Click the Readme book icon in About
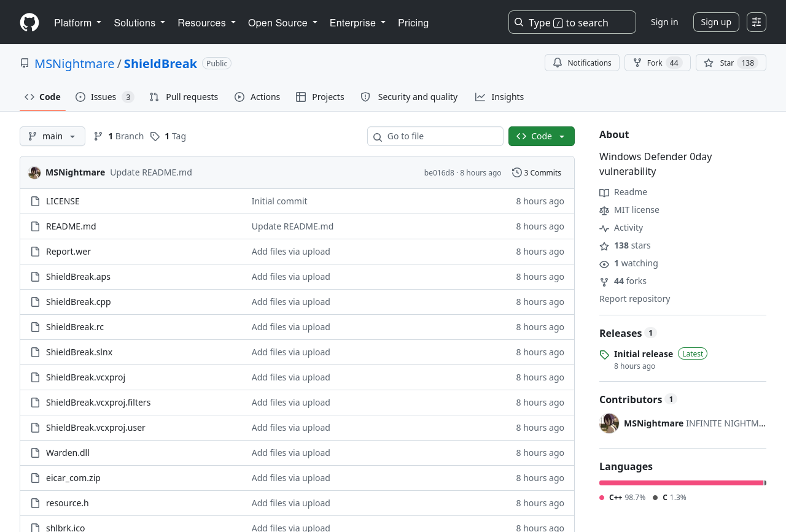The width and height of the screenshot is (786, 532). [x=604, y=193]
